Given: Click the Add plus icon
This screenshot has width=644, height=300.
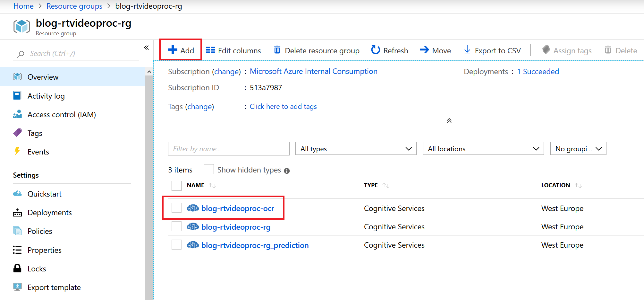Looking at the screenshot, I should click(173, 50).
